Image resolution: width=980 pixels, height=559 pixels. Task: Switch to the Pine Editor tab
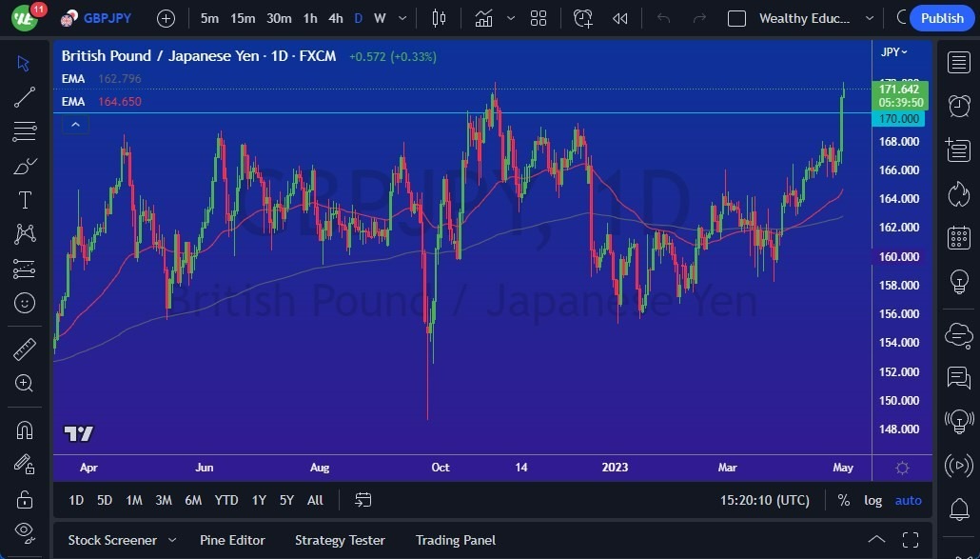232,540
